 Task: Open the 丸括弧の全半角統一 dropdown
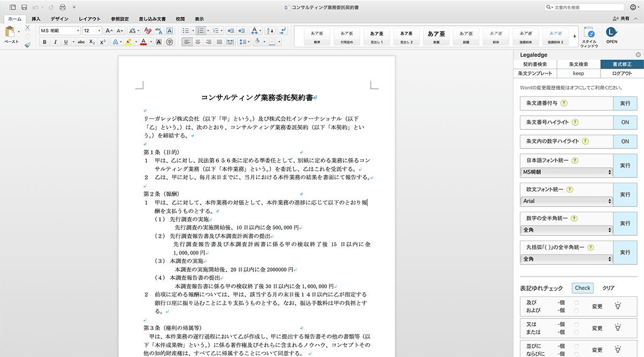coord(566,259)
